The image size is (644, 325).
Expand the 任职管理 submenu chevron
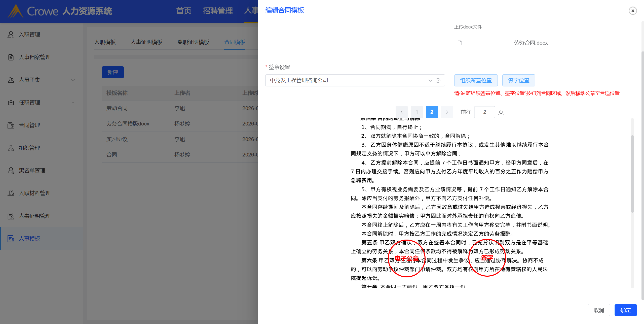(73, 103)
